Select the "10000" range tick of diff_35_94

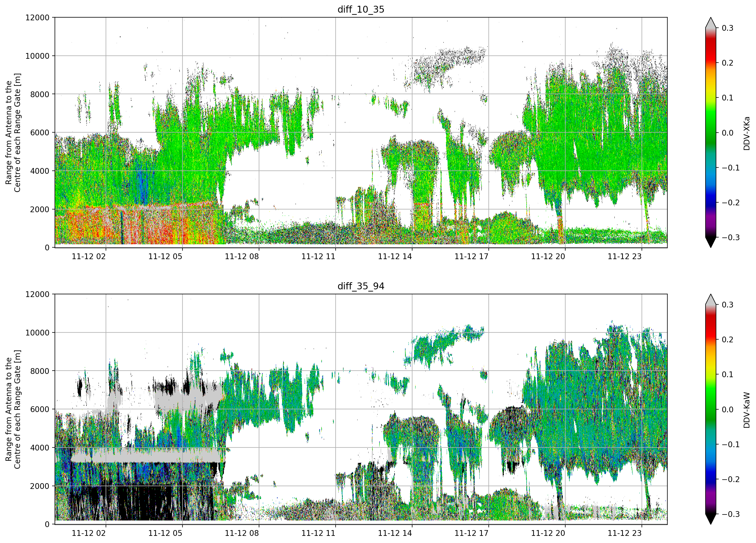click(x=37, y=333)
